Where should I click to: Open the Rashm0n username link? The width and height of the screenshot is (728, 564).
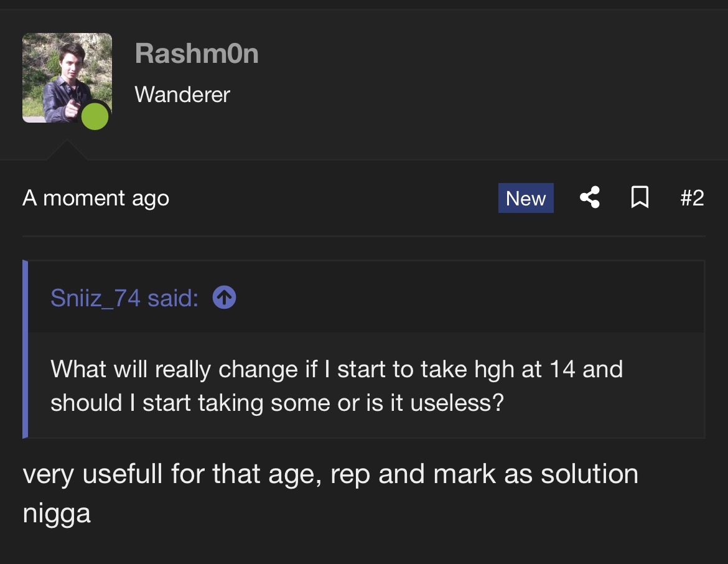(x=197, y=54)
